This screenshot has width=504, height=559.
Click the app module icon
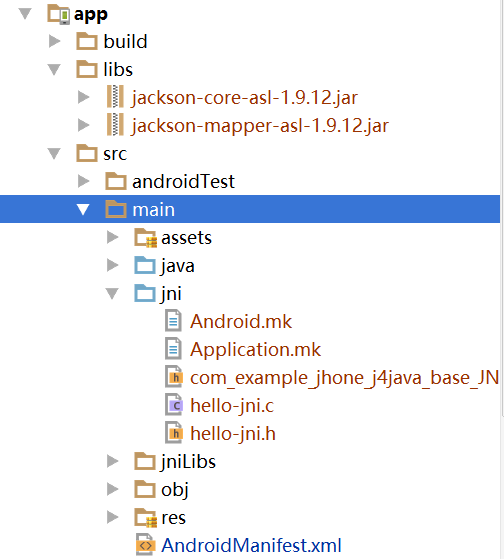pos(59,14)
